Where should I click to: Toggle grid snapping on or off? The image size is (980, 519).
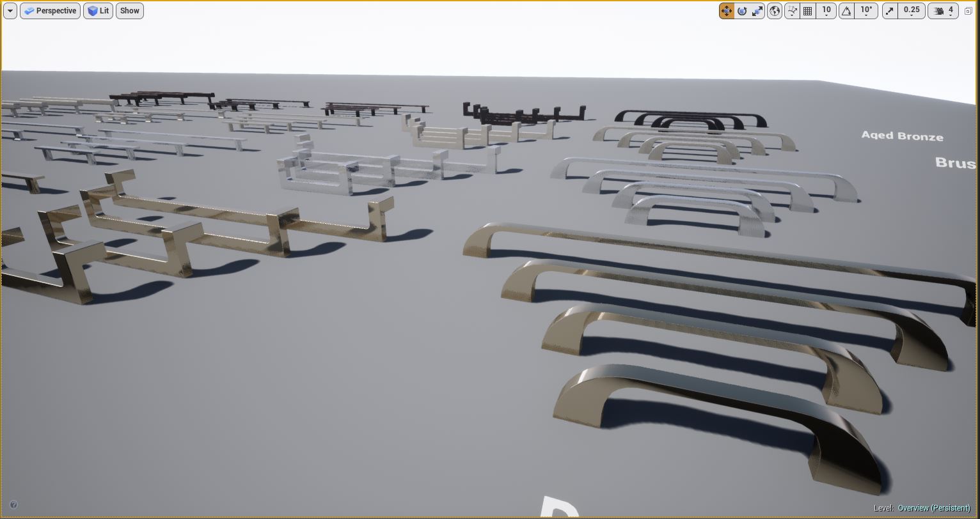[x=808, y=11]
